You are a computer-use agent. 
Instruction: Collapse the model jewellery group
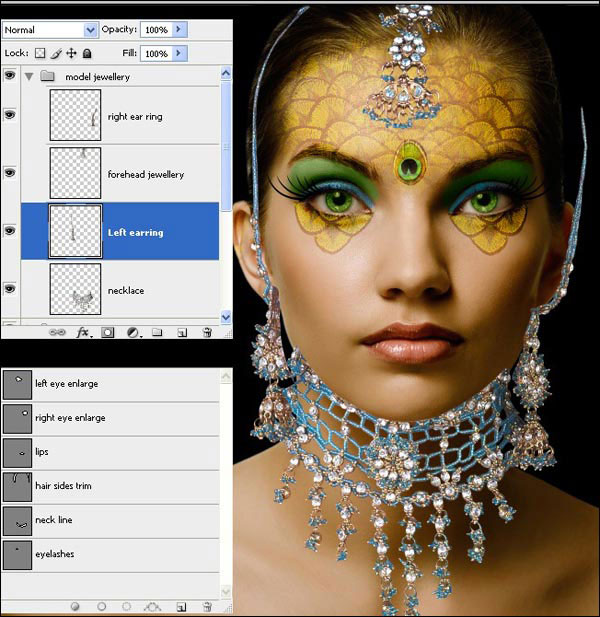[x=29, y=76]
